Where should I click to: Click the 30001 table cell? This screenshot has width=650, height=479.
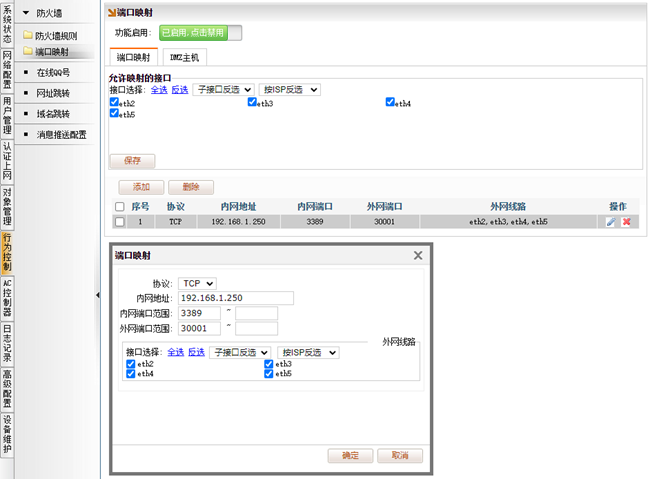pos(385,222)
